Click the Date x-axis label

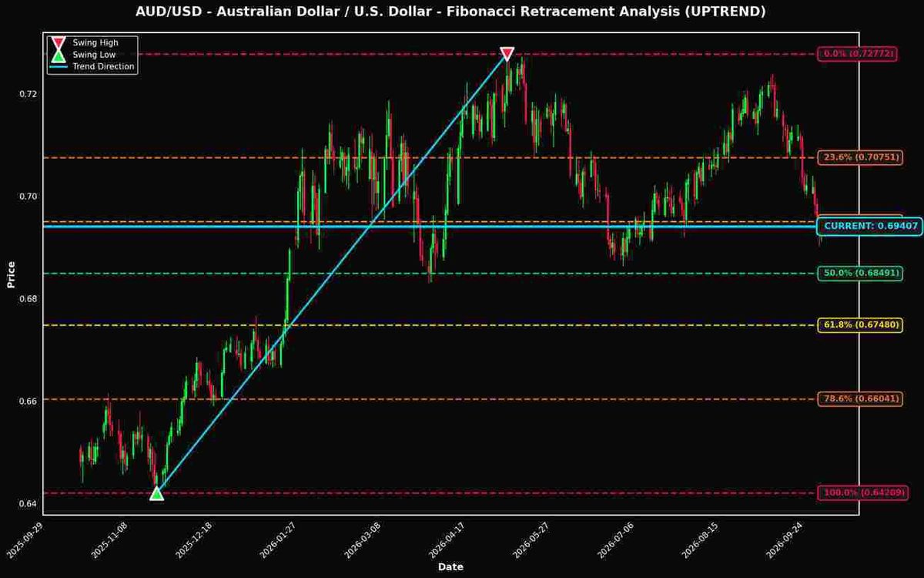tap(450, 566)
